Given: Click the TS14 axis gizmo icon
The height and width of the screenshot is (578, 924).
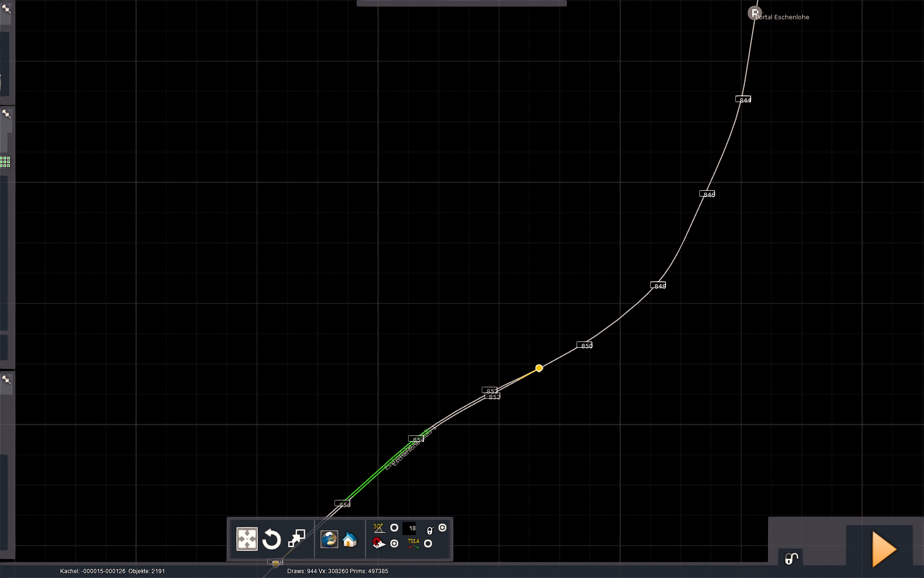Looking at the screenshot, I should 413,543.
